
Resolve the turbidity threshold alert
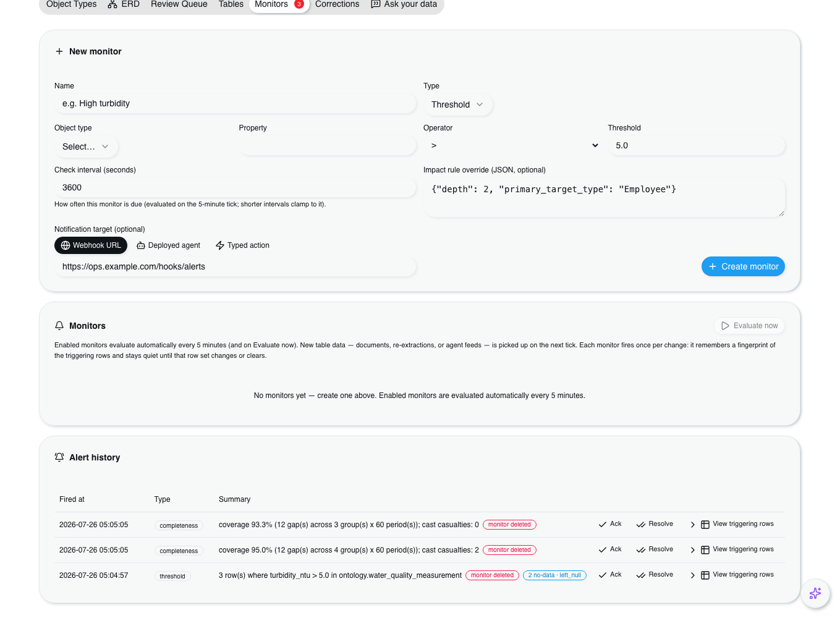pyautogui.click(x=655, y=575)
